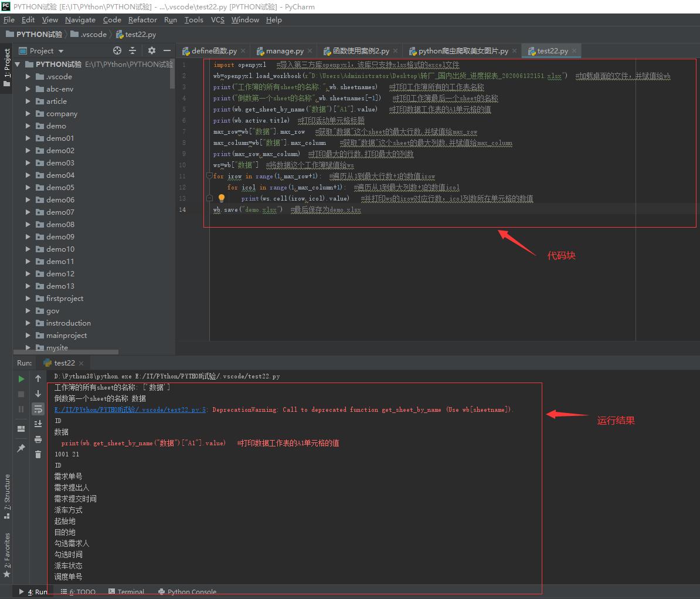Pause output of running program
The image size is (700, 599).
coord(21,409)
